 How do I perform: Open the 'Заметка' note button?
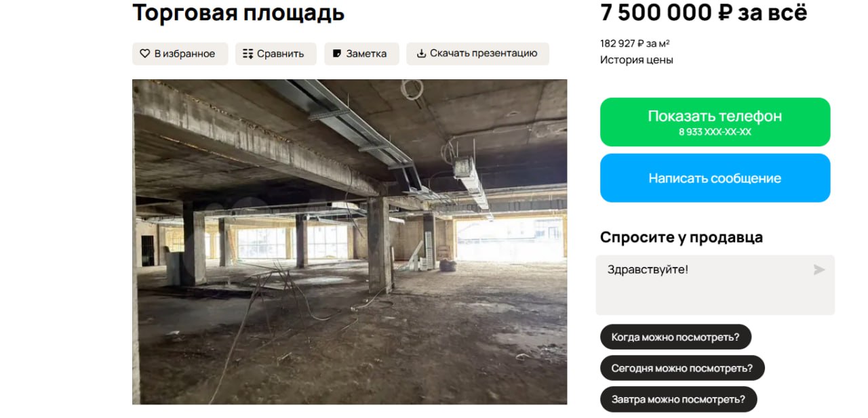coord(361,54)
